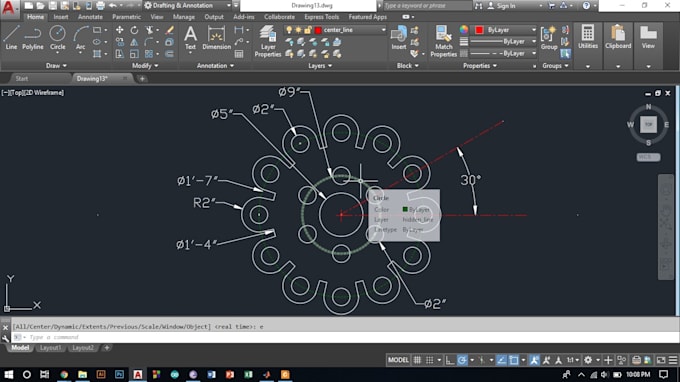Toggle ortho mode in status bar
680x382 pixels.
(x=450, y=360)
